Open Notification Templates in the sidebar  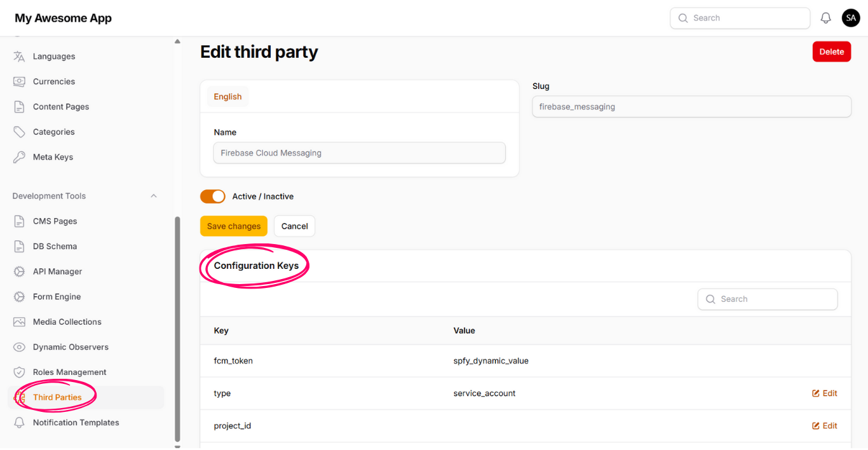76,423
